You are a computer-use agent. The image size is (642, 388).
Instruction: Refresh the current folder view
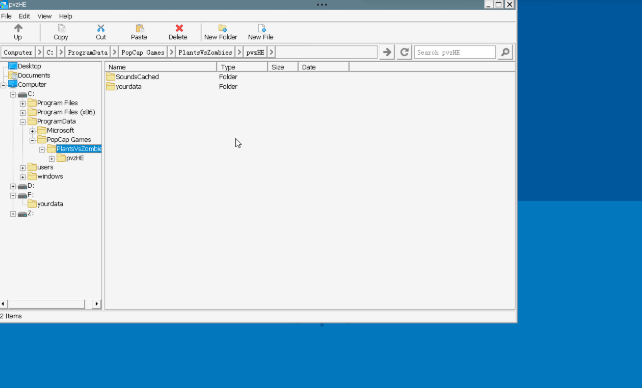[x=404, y=52]
